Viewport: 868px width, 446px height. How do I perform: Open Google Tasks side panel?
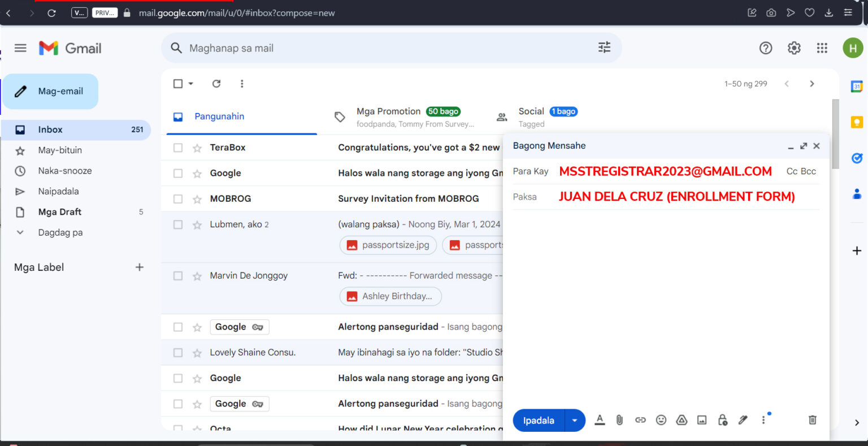tap(857, 158)
